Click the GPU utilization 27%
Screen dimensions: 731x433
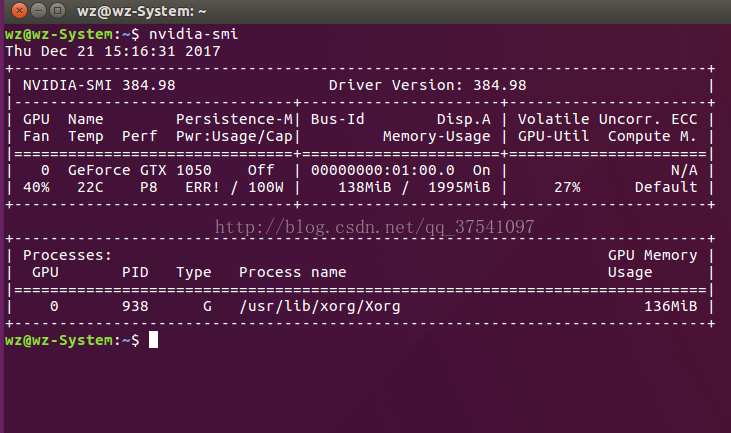pyautogui.click(x=567, y=187)
